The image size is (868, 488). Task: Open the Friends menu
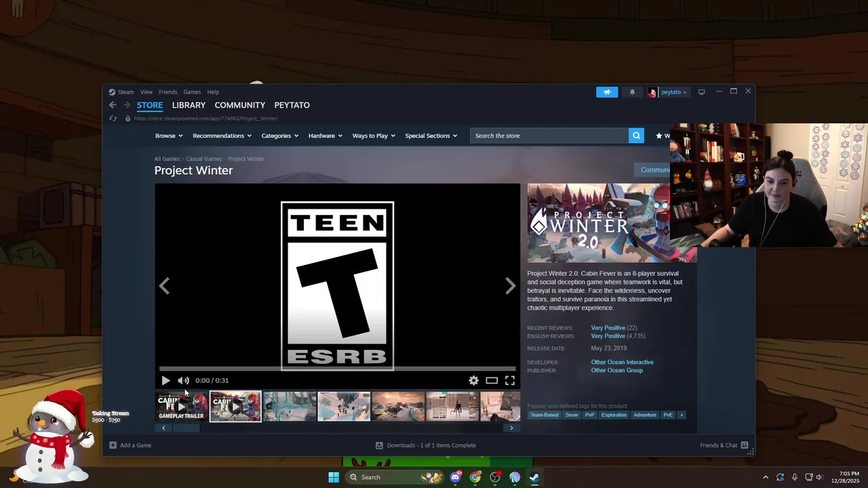168,92
